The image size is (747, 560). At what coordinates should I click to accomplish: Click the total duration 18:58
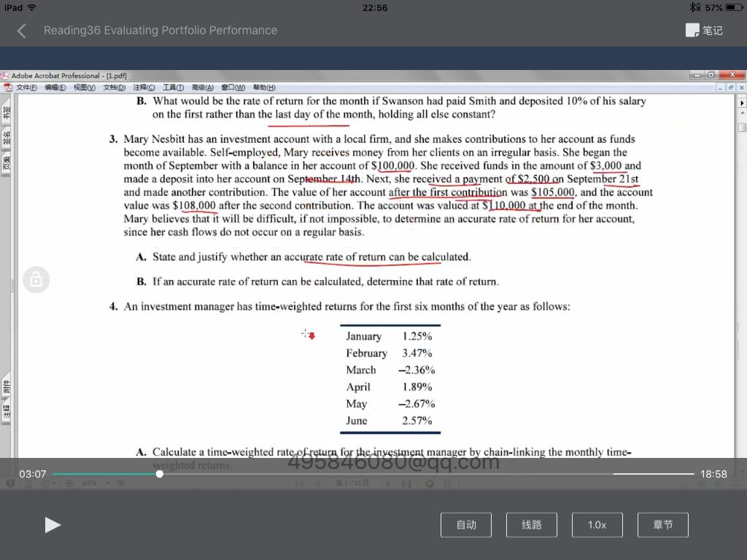coord(713,474)
